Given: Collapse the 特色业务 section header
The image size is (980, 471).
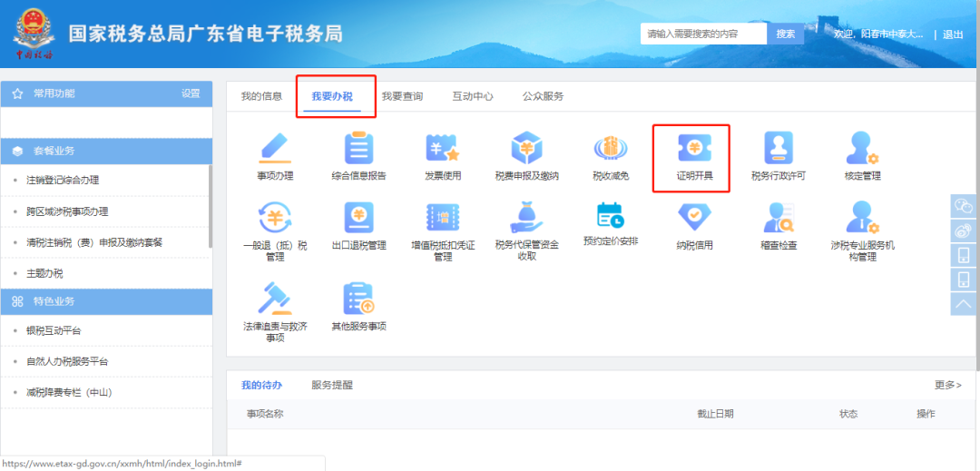Looking at the screenshot, I should 106,301.
